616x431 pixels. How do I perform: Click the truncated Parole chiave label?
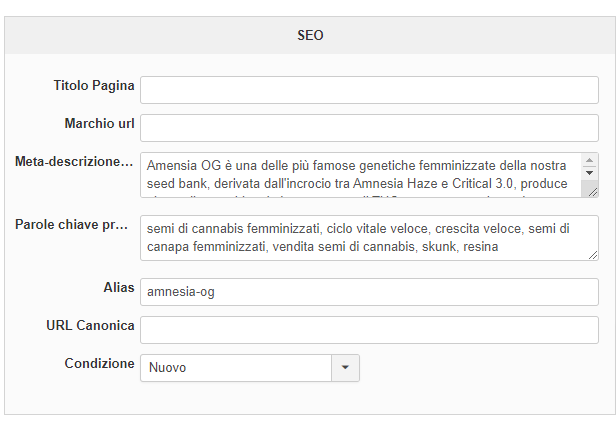tap(72, 224)
